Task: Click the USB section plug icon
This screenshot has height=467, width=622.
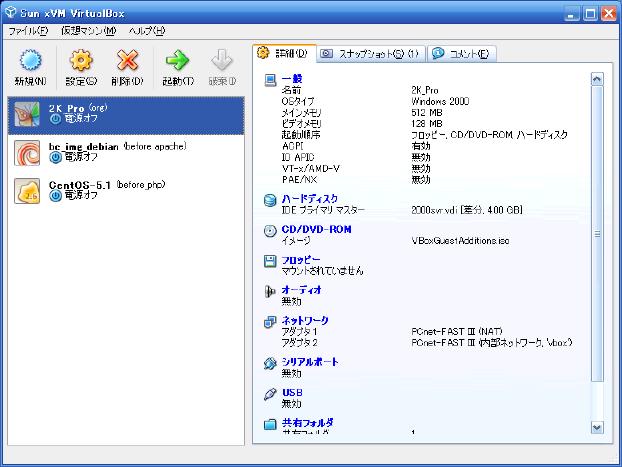Action: click(x=270, y=394)
